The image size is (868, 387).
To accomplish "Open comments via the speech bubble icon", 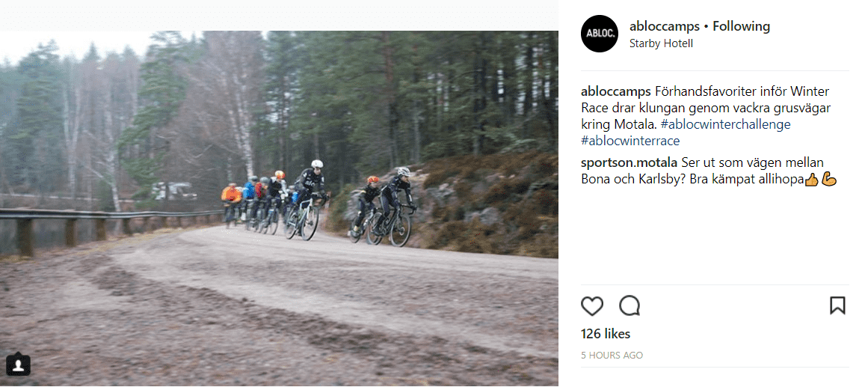I will coord(630,305).
